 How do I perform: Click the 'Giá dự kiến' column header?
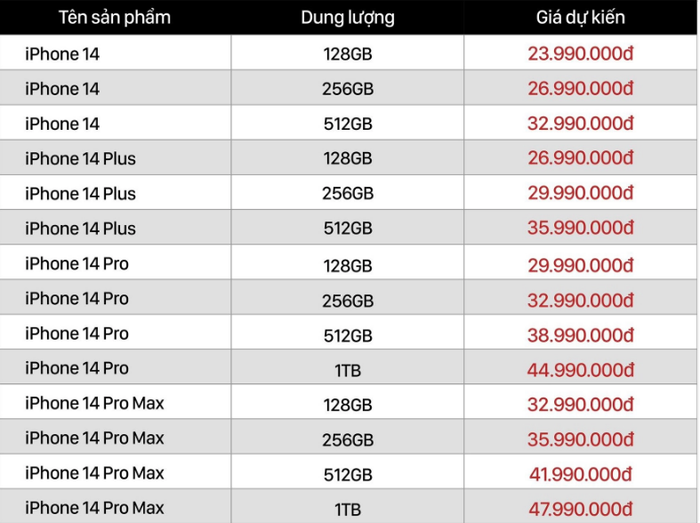(x=580, y=18)
